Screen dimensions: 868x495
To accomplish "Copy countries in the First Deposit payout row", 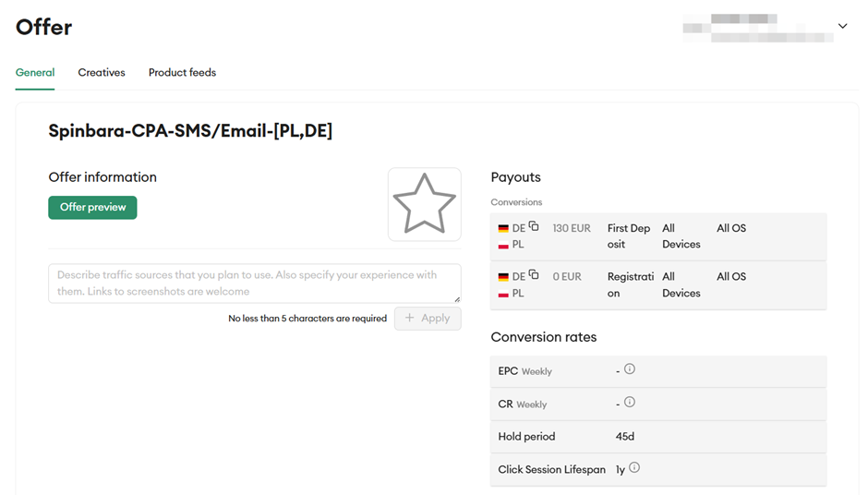I will pyautogui.click(x=534, y=226).
